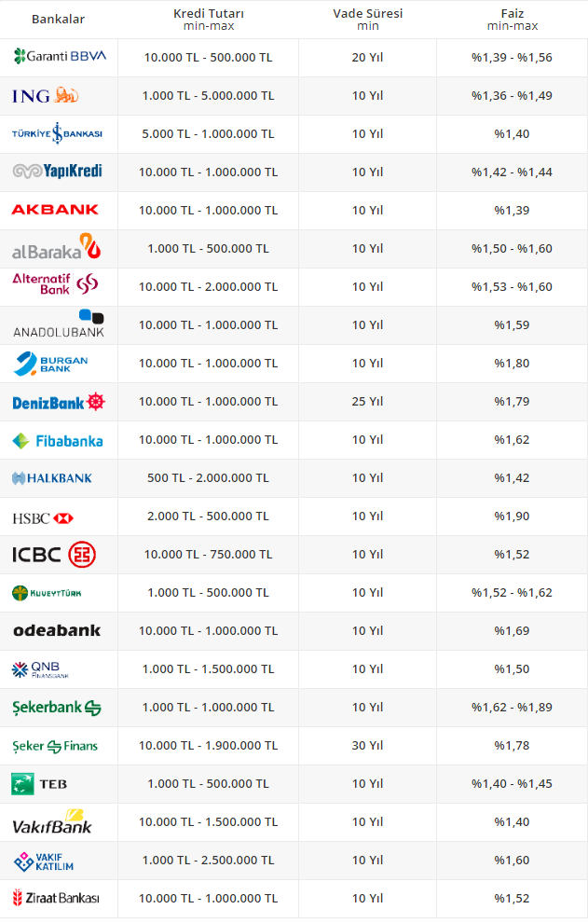
Task: Click Halkbank's %1,42 interest rate
Action: (512, 478)
